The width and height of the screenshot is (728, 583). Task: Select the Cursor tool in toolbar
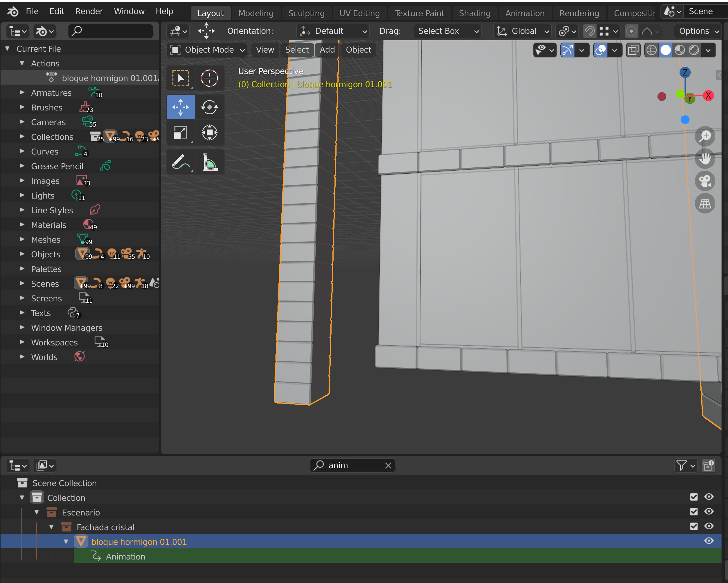[209, 78]
